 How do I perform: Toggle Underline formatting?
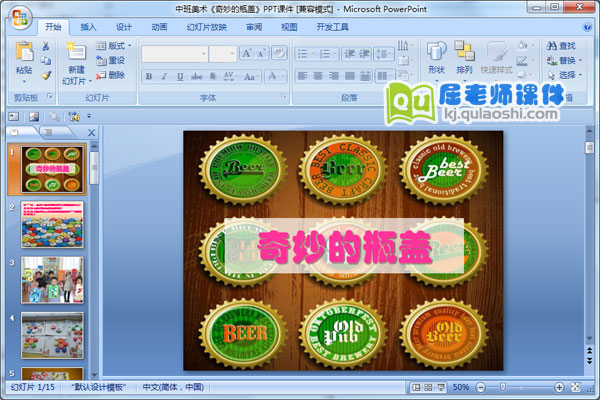point(180,77)
